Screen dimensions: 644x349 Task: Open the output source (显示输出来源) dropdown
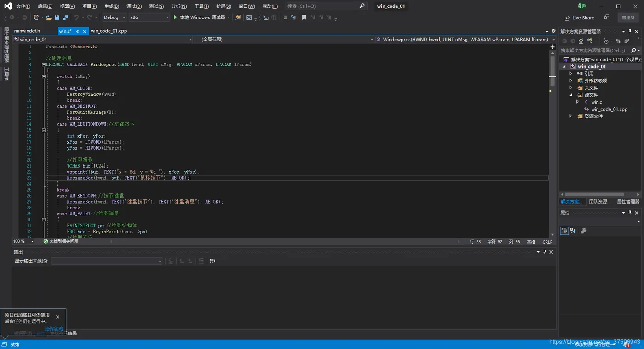[107, 261]
